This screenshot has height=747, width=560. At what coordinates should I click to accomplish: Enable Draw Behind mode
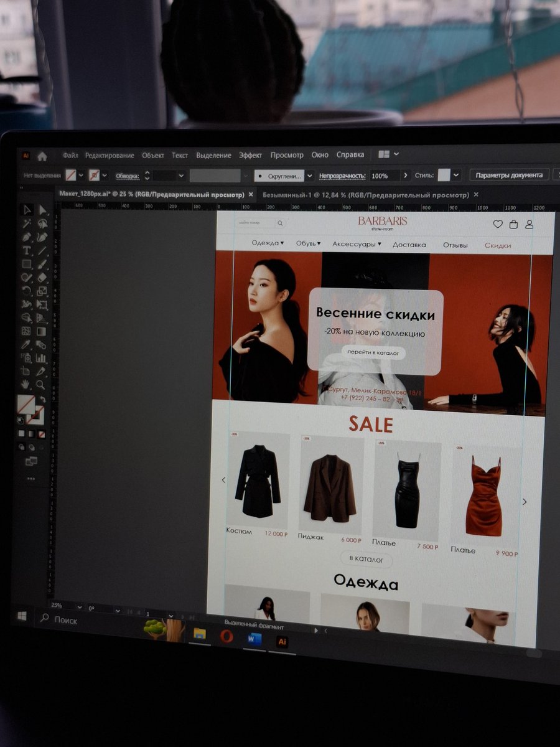coord(32,446)
